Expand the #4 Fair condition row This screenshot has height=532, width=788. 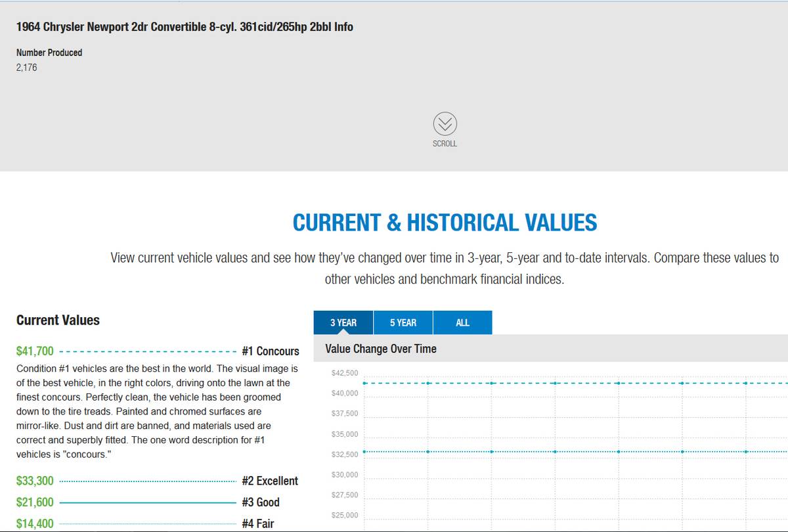[x=158, y=523]
